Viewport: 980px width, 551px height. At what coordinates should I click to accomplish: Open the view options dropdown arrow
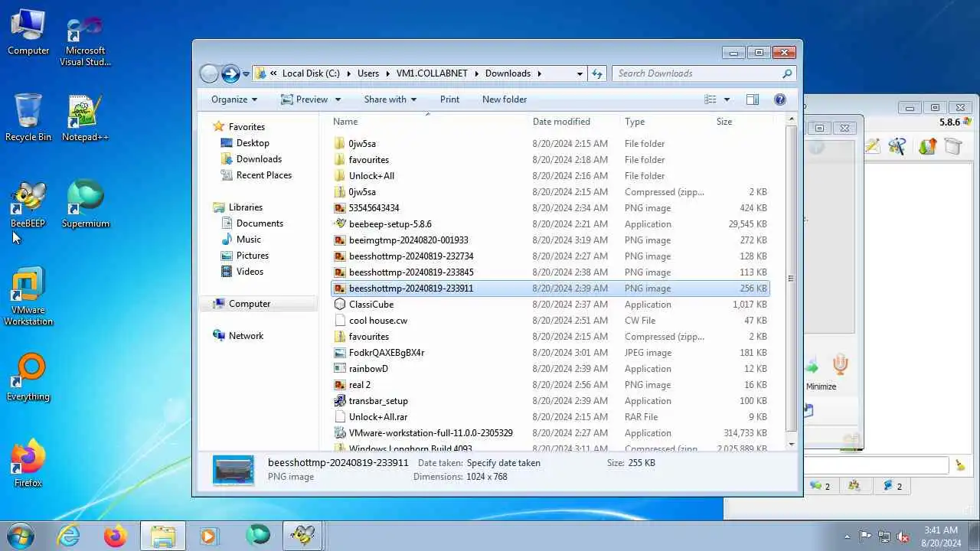[x=727, y=99]
